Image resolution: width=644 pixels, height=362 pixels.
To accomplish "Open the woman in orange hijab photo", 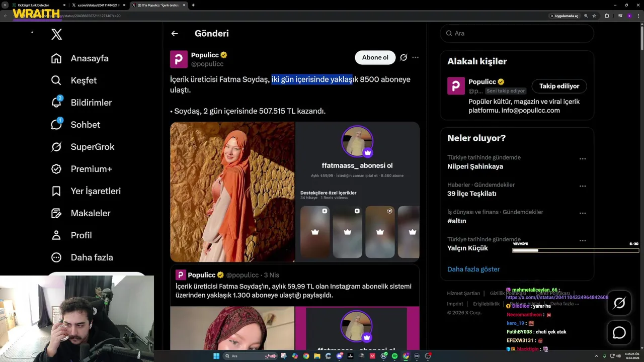I will point(232,192).
